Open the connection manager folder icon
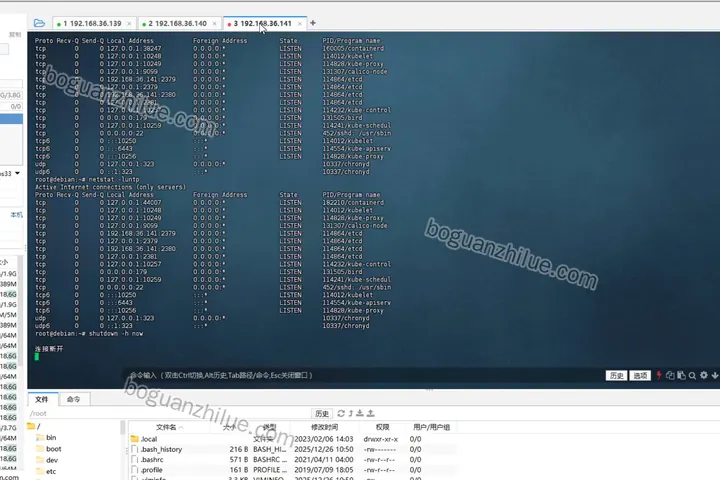The height and width of the screenshot is (480, 720). point(39,23)
